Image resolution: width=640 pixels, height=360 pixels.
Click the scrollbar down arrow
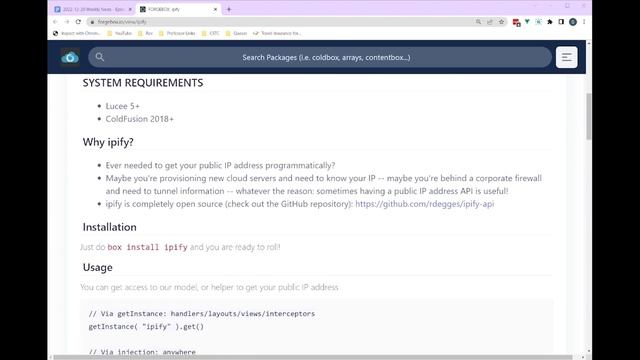589,351
